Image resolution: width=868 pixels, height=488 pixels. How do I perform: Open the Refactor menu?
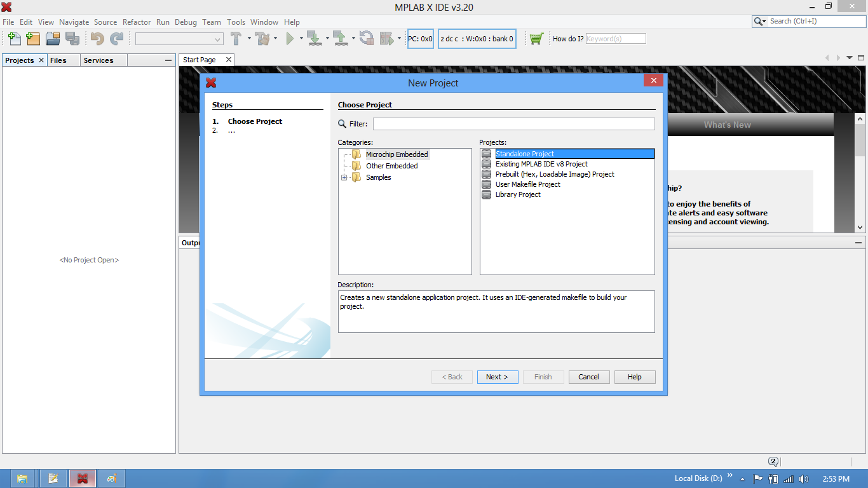coord(137,22)
